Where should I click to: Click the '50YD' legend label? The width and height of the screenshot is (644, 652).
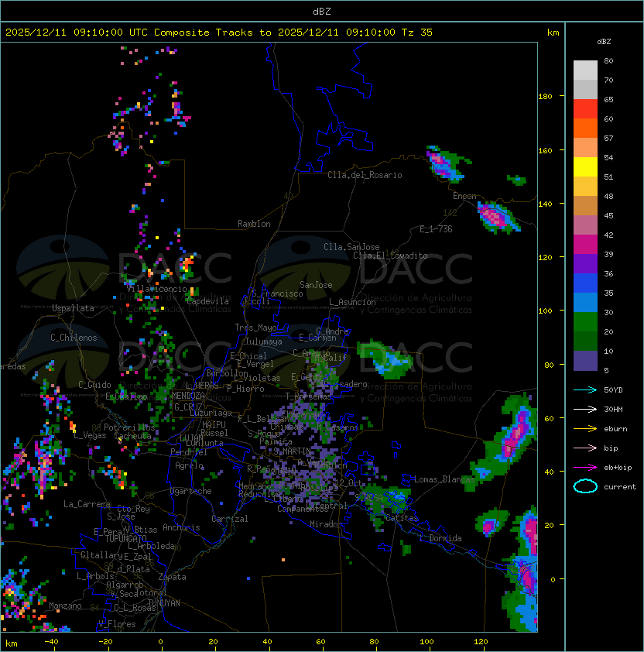(x=613, y=389)
